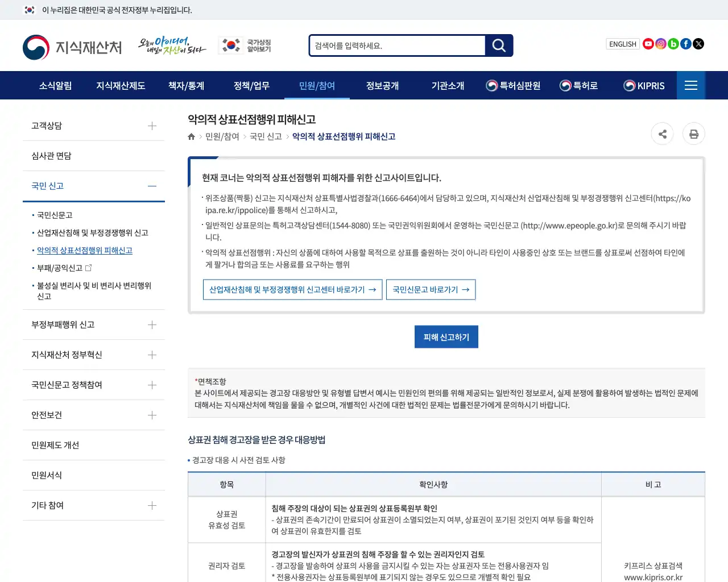
Task: Collapse the 국민 신고 sidebar section
Action: (x=151, y=185)
